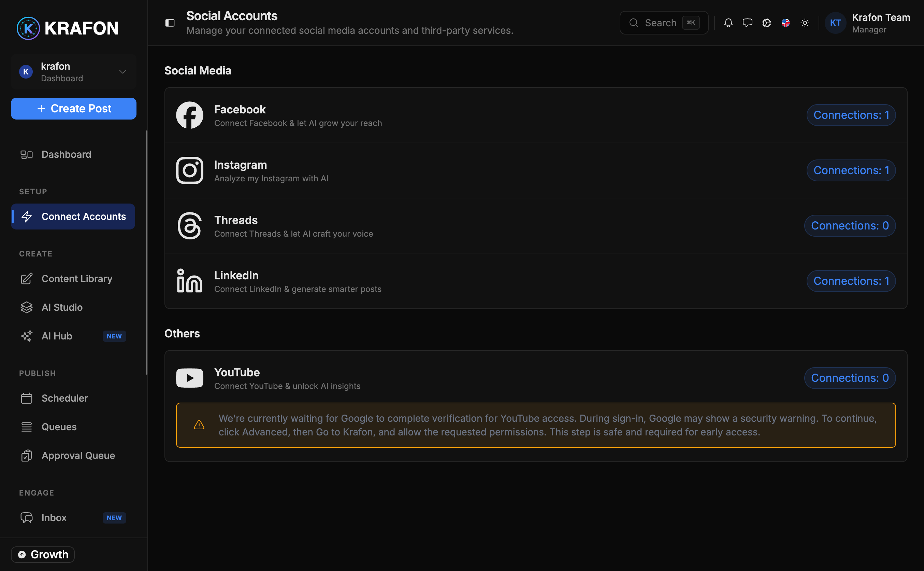Click the LinkedIn logo icon

click(x=190, y=281)
